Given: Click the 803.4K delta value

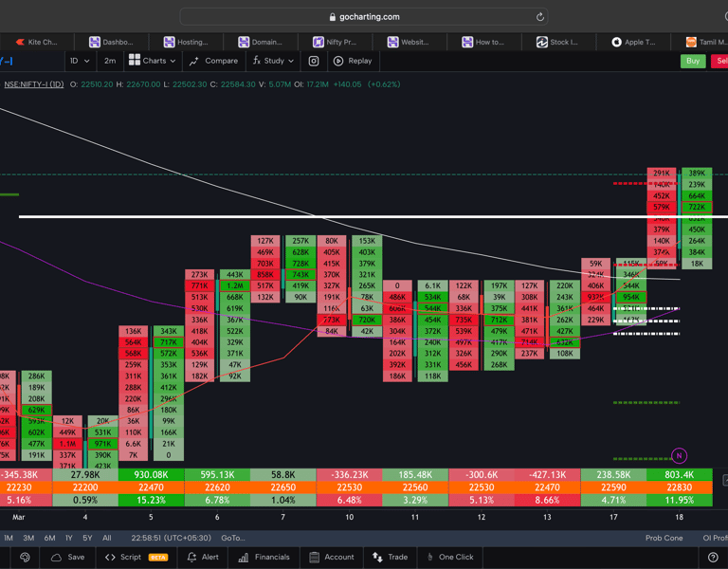Looking at the screenshot, I should pos(680,475).
